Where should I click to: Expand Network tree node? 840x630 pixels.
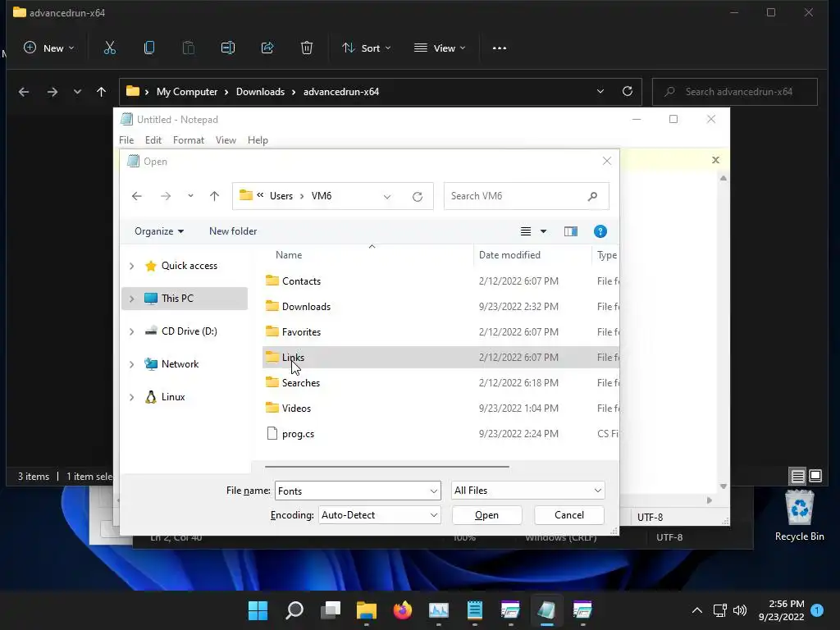(x=132, y=364)
